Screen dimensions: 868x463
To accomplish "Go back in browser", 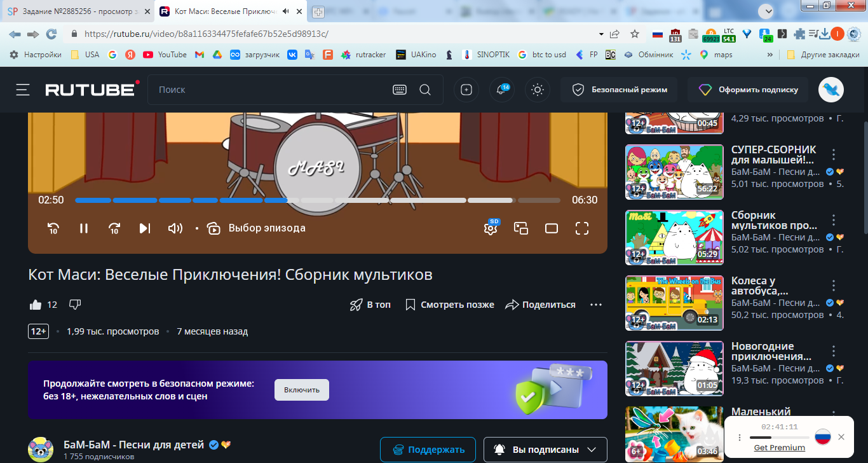I will pos(15,34).
